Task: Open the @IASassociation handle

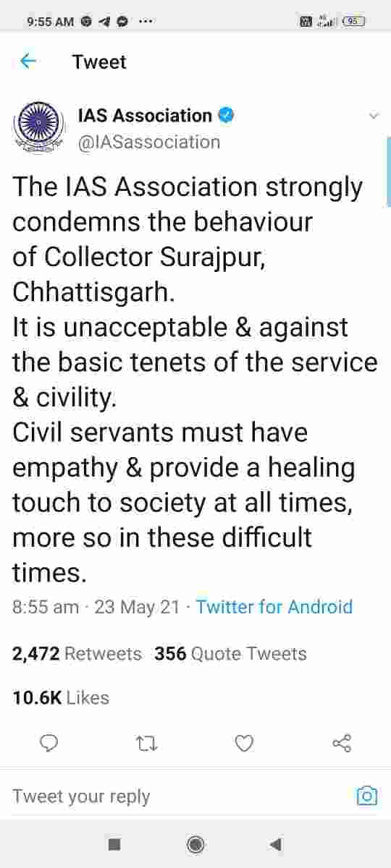Action: point(148,142)
